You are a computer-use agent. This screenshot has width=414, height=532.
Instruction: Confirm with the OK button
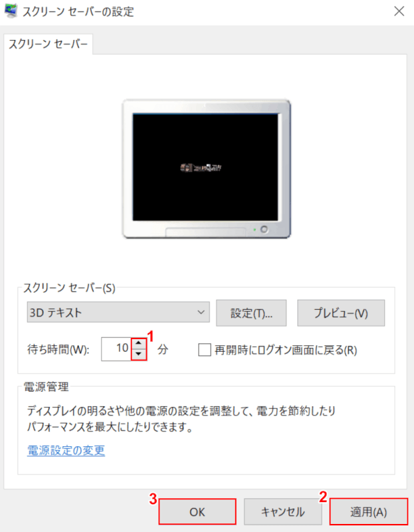click(197, 511)
